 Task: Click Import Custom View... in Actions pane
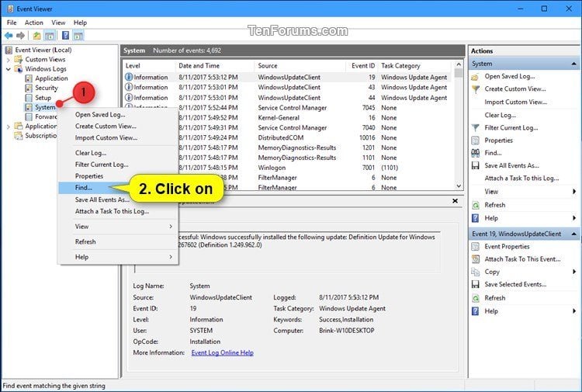point(515,102)
